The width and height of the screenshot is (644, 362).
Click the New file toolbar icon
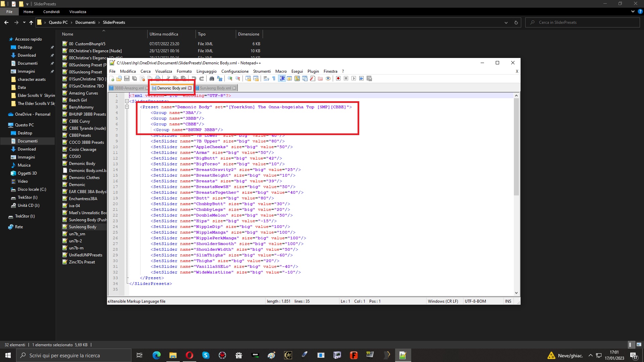pos(111,78)
